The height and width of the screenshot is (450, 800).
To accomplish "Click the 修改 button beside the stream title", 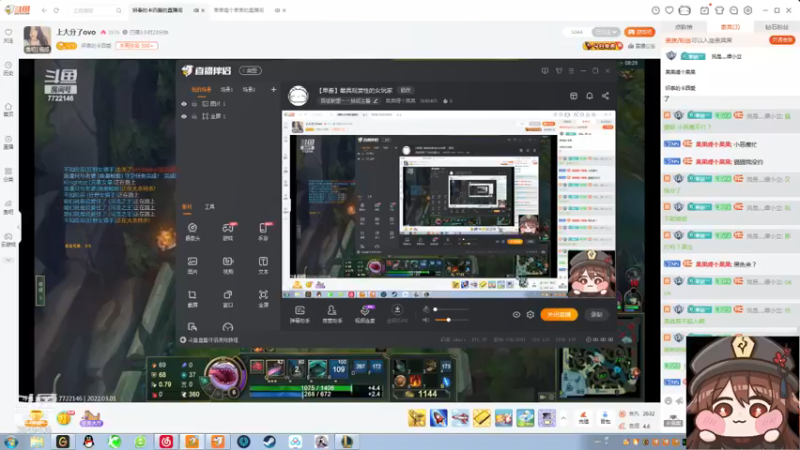I will pyautogui.click(x=406, y=90).
